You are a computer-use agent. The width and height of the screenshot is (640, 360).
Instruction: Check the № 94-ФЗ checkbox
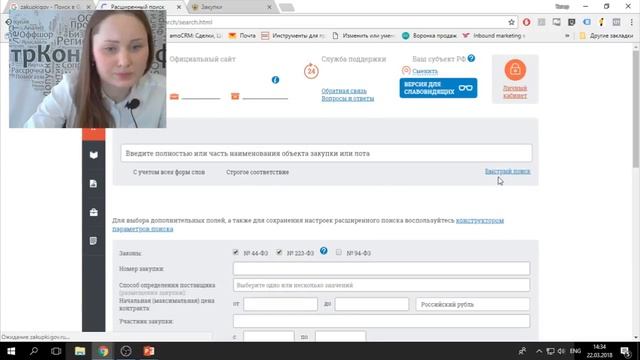click(339, 253)
